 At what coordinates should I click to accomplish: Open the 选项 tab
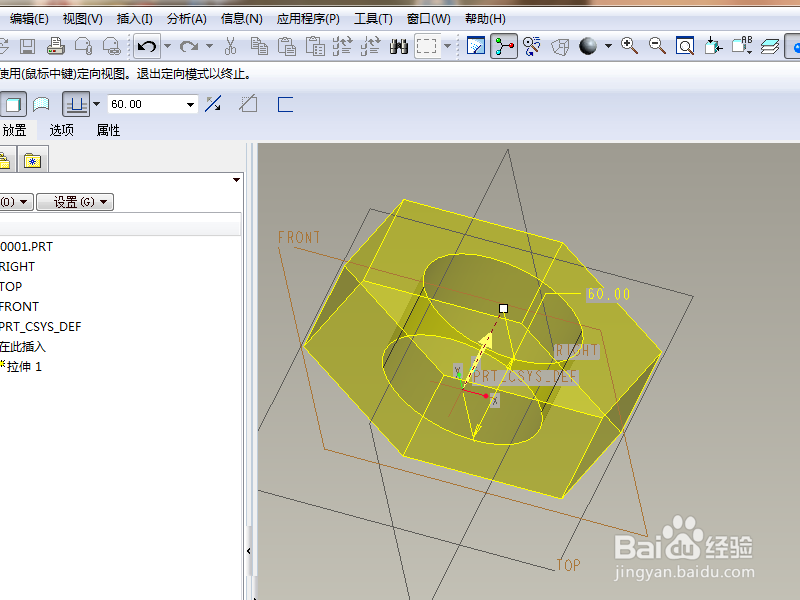[x=62, y=130]
